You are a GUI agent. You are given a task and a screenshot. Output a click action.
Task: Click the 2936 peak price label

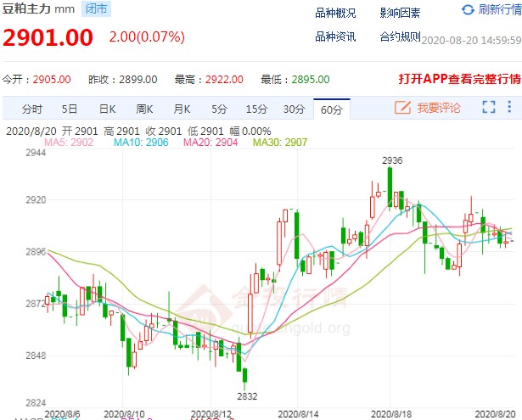tap(392, 160)
